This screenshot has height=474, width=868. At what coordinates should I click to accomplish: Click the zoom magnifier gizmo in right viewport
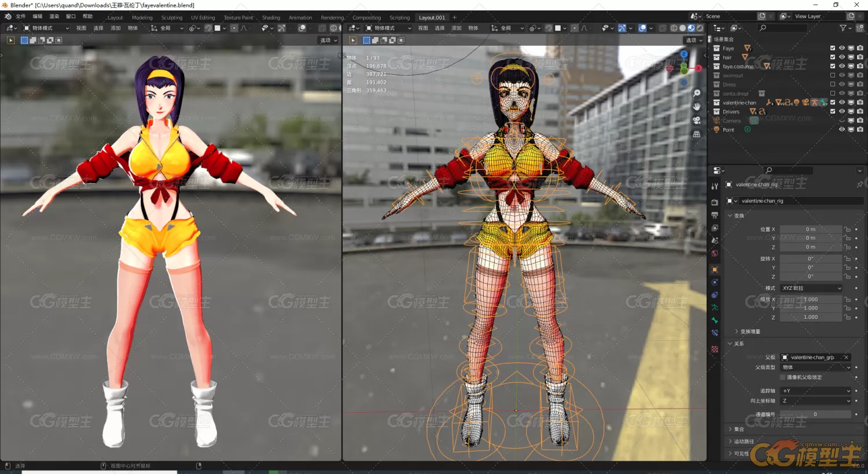tap(697, 93)
